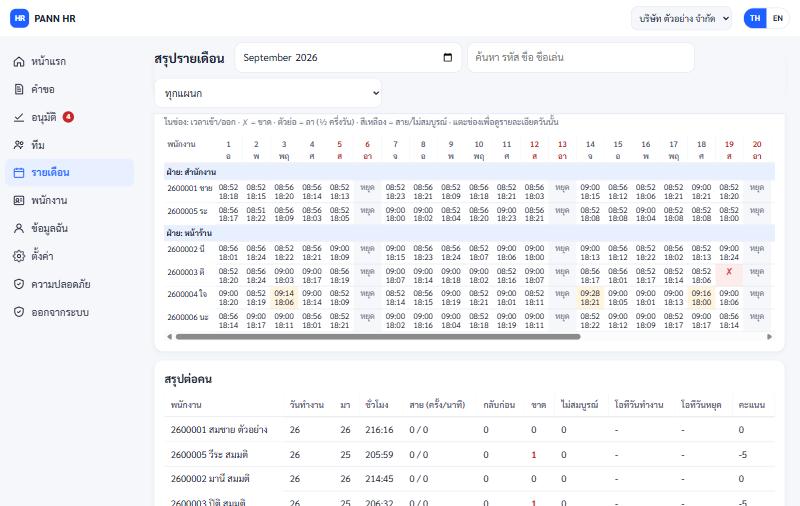Open the พนักงาน menu item
Viewport: 800px width, 506px height.
click(70, 200)
